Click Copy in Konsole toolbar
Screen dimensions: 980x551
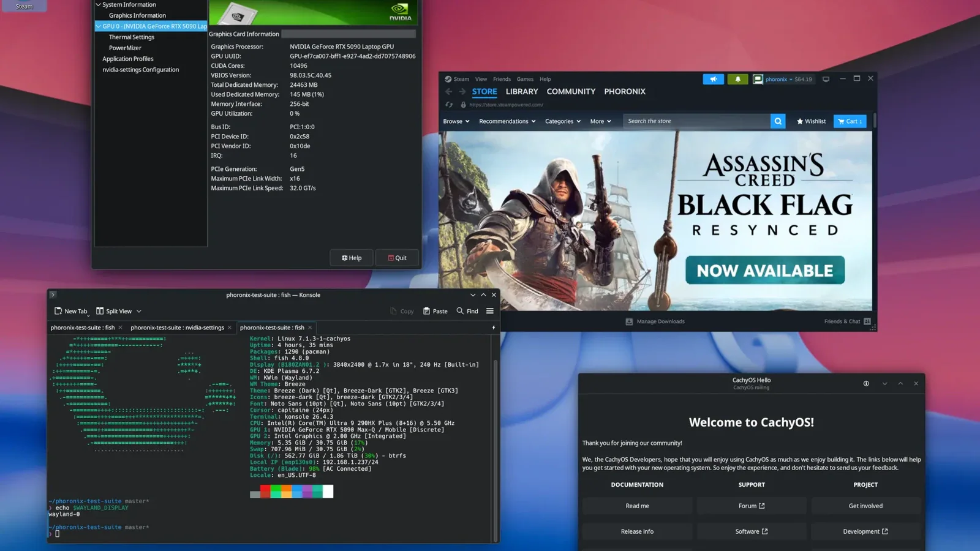click(402, 311)
